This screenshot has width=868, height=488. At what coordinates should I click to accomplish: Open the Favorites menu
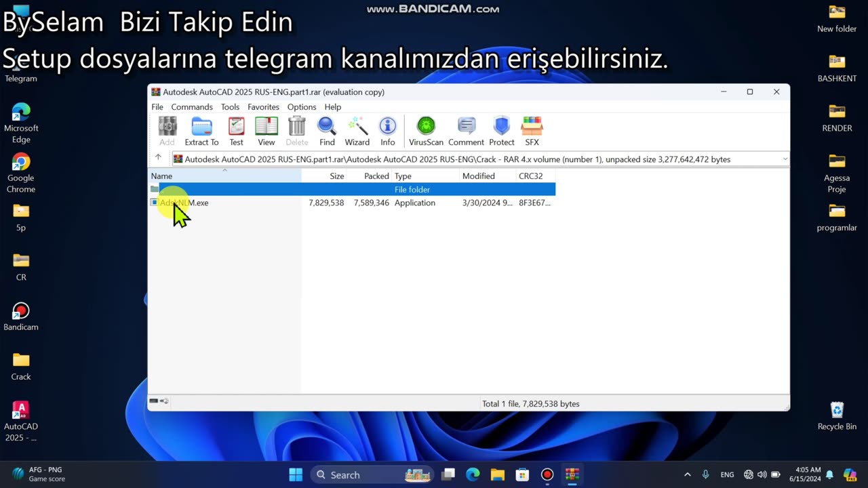click(x=263, y=107)
